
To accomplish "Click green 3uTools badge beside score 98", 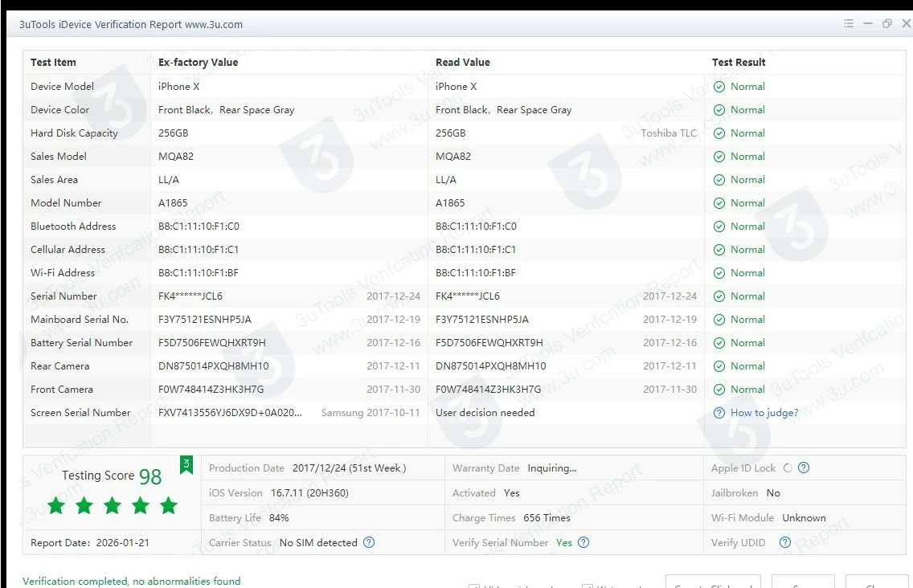I will coord(186,465).
